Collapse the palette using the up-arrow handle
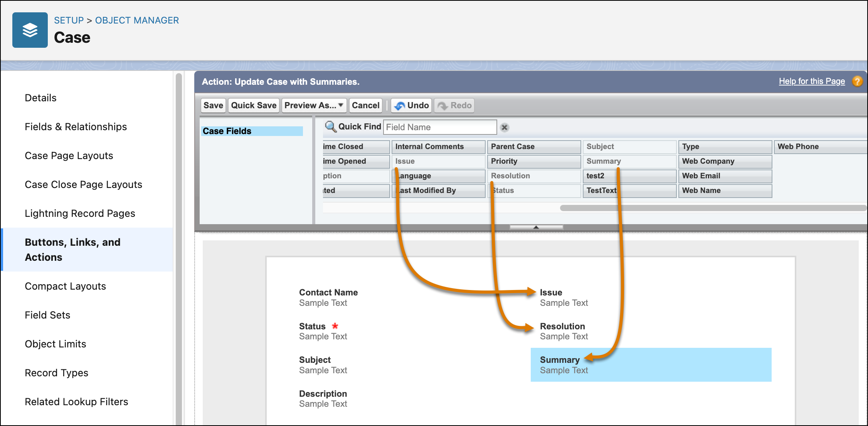 (x=536, y=227)
